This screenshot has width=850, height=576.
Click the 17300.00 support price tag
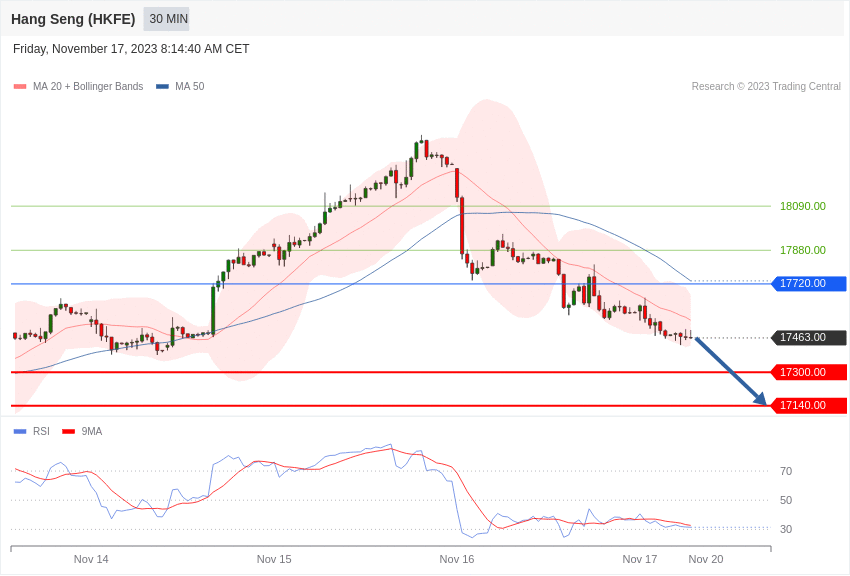pyautogui.click(x=809, y=372)
